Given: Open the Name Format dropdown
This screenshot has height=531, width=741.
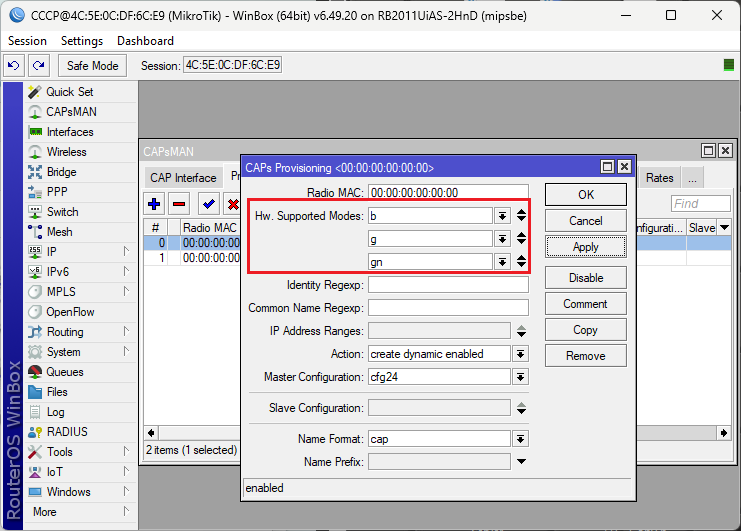Looking at the screenshot, I should 520,439.
